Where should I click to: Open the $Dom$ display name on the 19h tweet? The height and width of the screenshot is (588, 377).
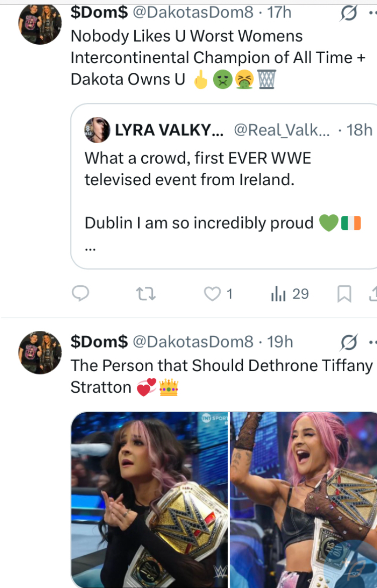99,341
